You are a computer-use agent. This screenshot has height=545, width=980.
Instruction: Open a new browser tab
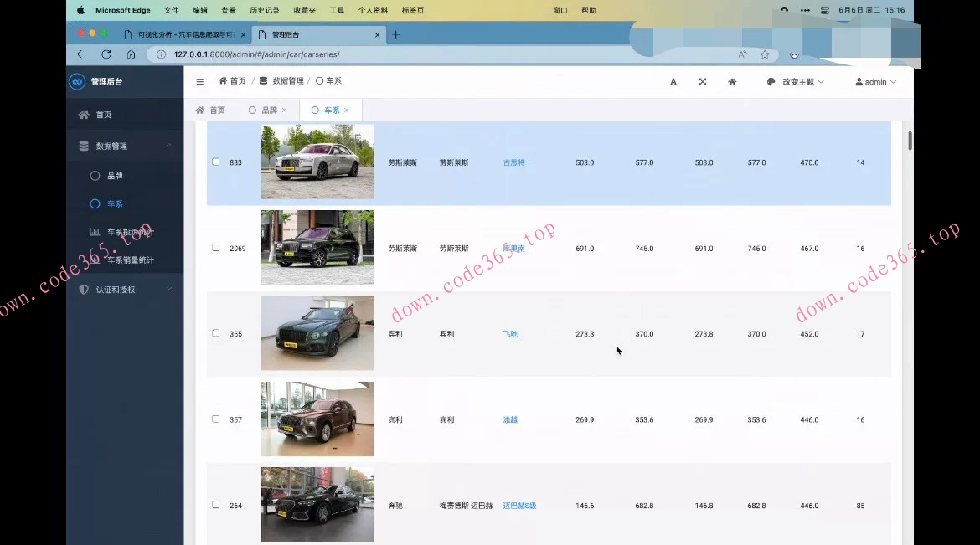[x=396, y=34]
